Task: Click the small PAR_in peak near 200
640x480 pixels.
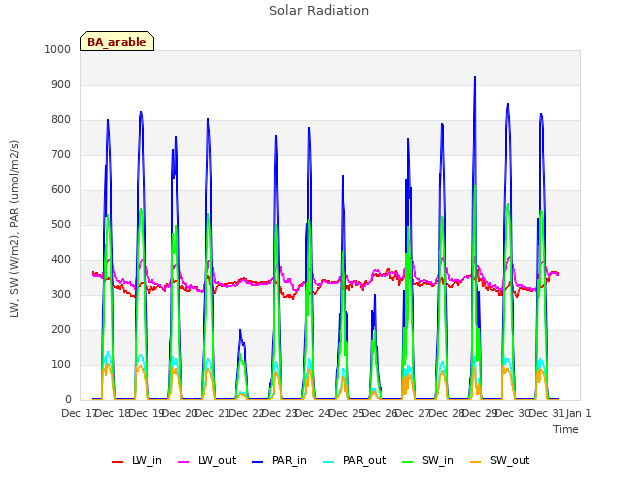Action: (240, 330)
